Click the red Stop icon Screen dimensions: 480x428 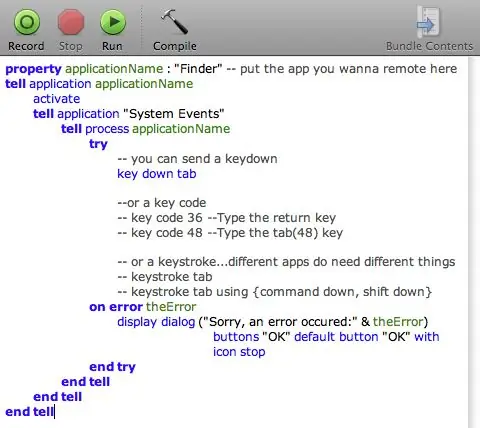71,22
